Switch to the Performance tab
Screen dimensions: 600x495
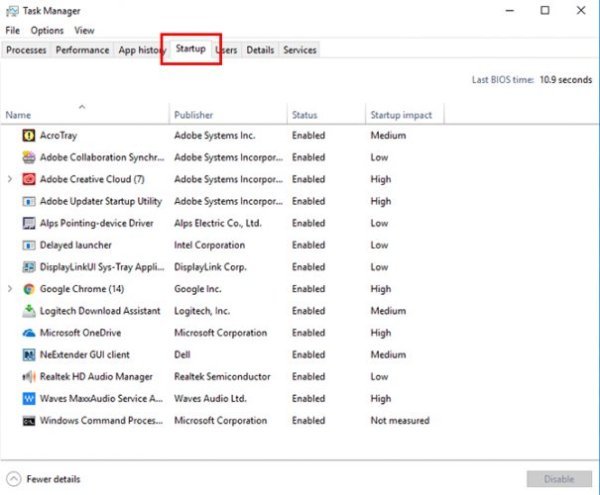(x=82, y=50)
